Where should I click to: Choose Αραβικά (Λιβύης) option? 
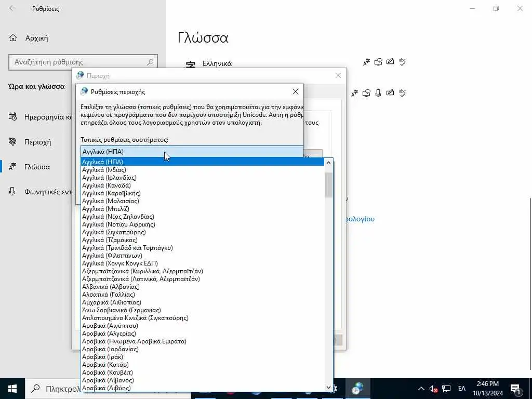(203, 388)
